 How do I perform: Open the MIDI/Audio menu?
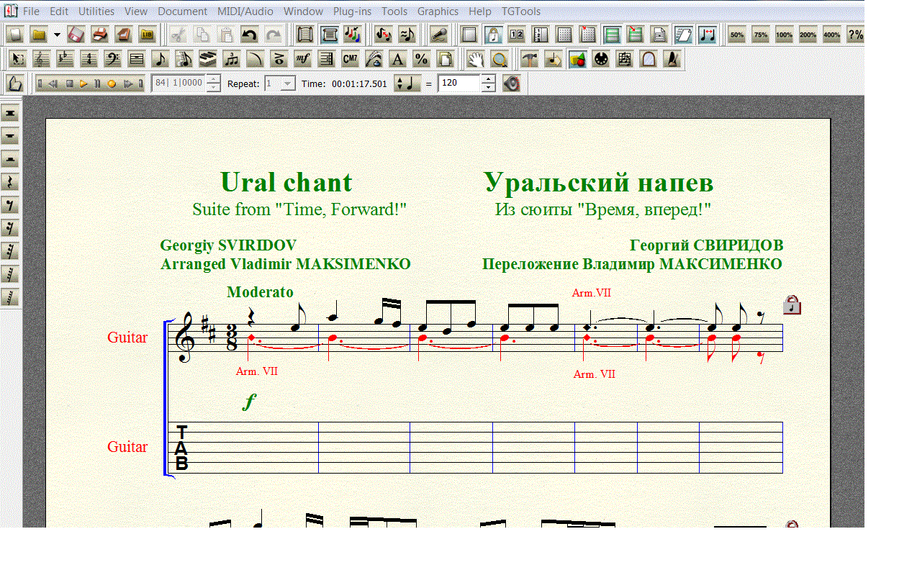tap(245, 12)
